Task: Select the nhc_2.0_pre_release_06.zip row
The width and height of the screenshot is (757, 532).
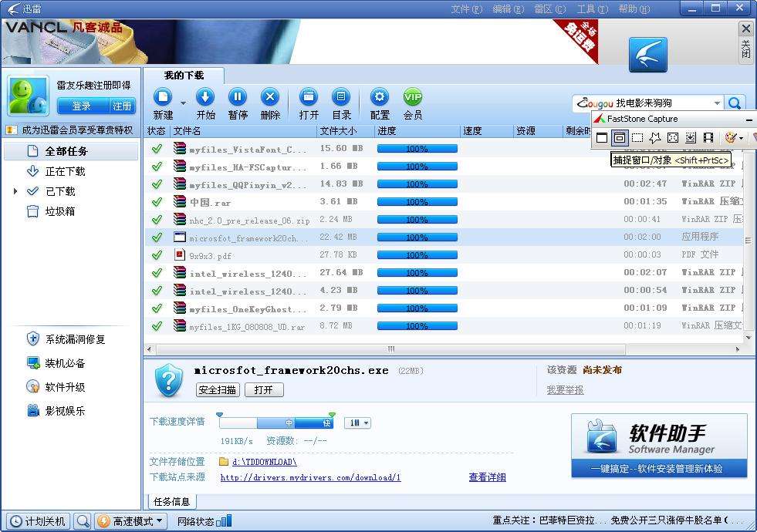Action: tap(443, 220)
